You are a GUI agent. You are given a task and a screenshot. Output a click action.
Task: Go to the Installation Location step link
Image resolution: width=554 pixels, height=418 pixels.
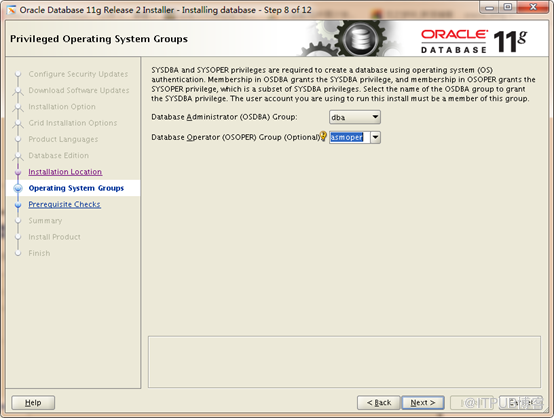[65, 172]
